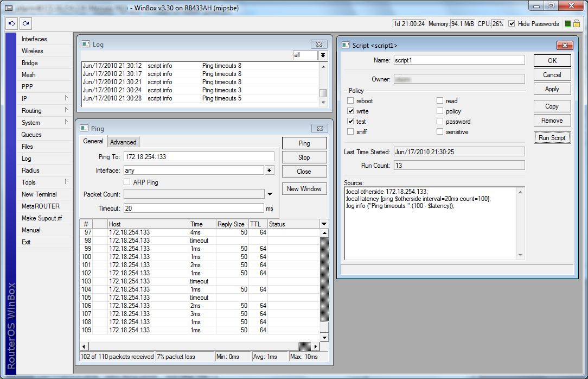This screenshot has height=379, width=588.
Task: Close the Ping window using its X
Action: click(x=318, y=128)
